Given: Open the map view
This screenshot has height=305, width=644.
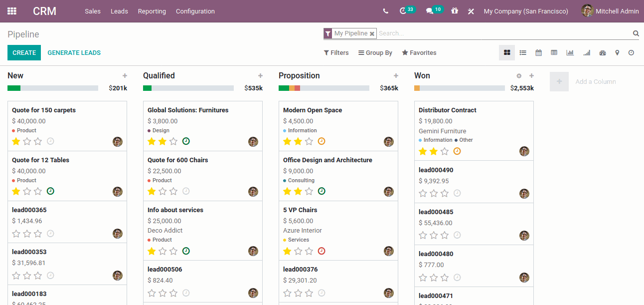Looking at the screenshot, I should [618, 52].
